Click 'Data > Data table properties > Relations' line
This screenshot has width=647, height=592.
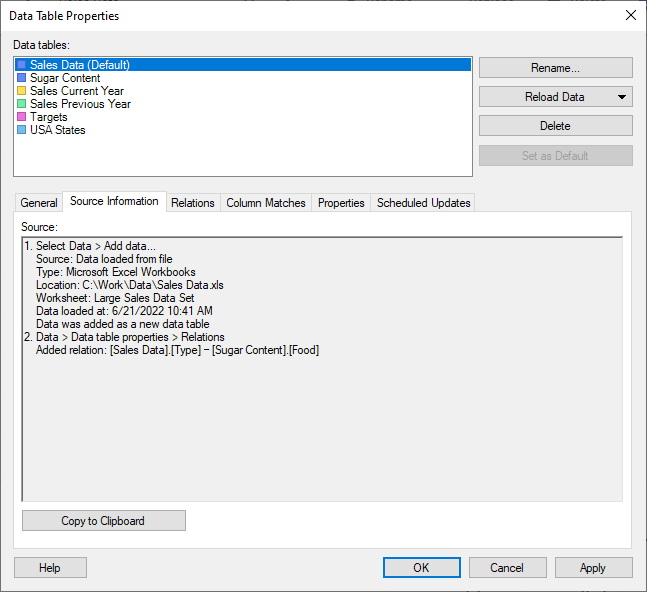coord(130,337)
